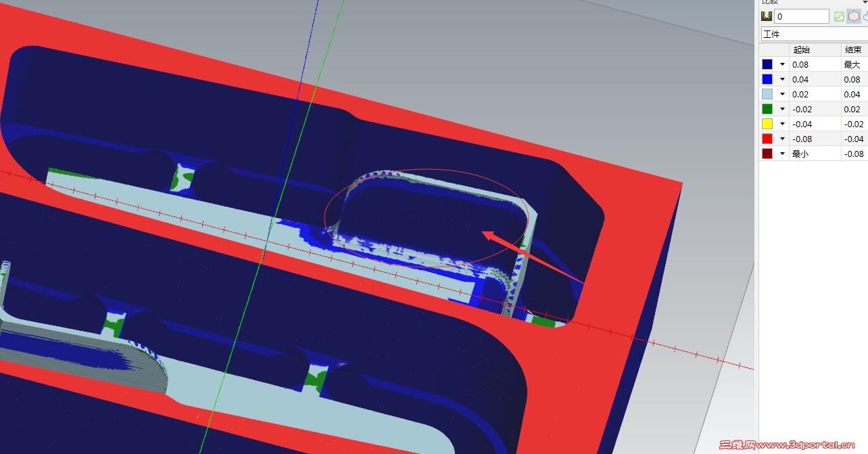868x454 pixels.
Task: Pick the green swatch for -0.02 row
Action: point(767,109)
